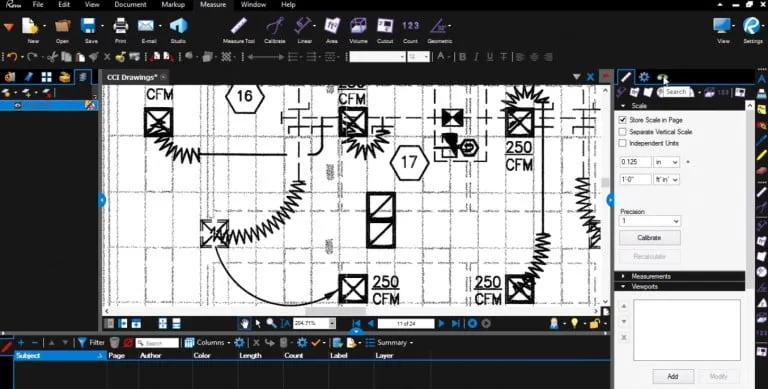768x389 pixels.
Task: Select the Calibrate tool in the ribbon
Action: coord(275,29)
